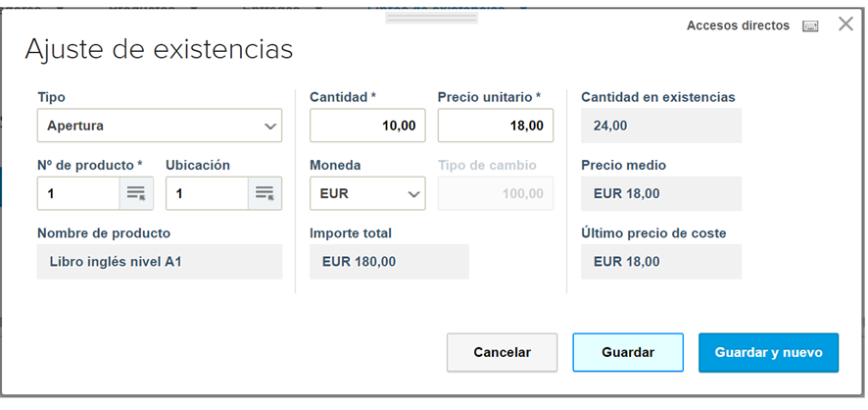
Task: Click the Importe total EUR 180,00 field
Action: click(x=389, y=262)
